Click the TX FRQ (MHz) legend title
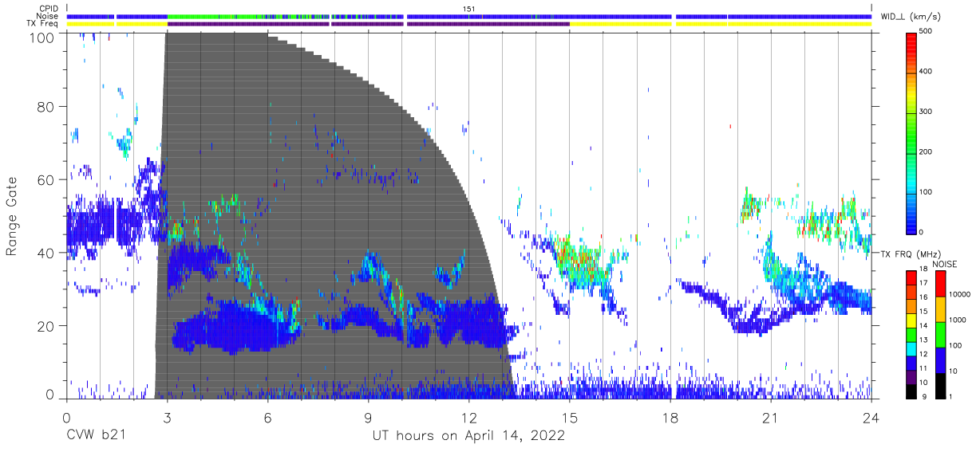 911,254
